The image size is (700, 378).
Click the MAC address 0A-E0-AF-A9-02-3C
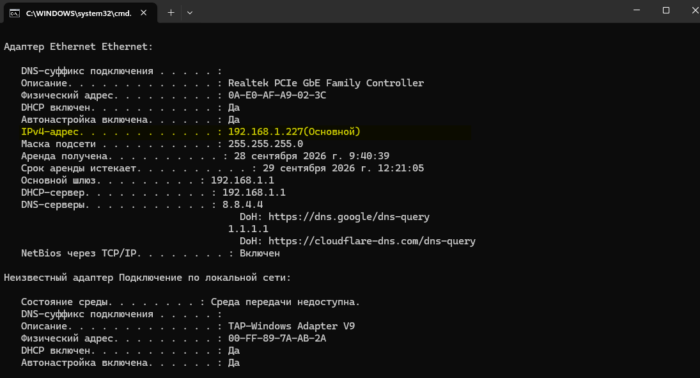pos(277,95)
